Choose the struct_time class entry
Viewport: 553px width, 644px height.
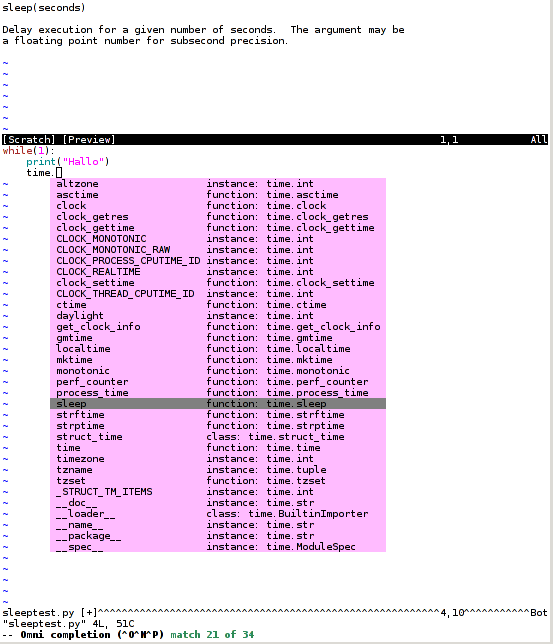[218, 437]
